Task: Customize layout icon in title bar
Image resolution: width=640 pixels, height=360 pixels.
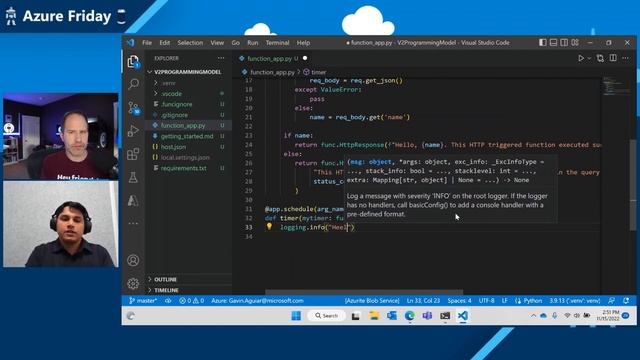Action: (x=575, y=42)
